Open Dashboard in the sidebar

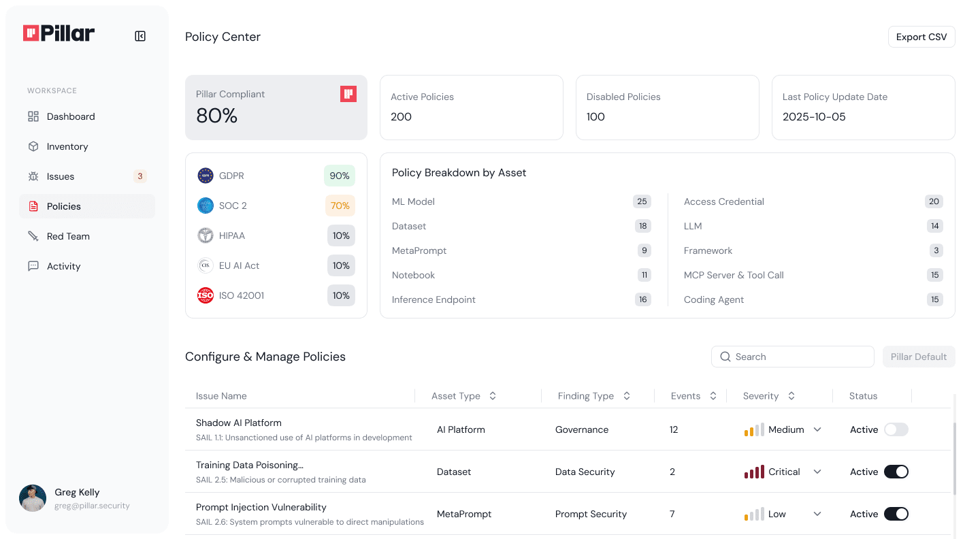pyautogui.click(x=87, y=116)
